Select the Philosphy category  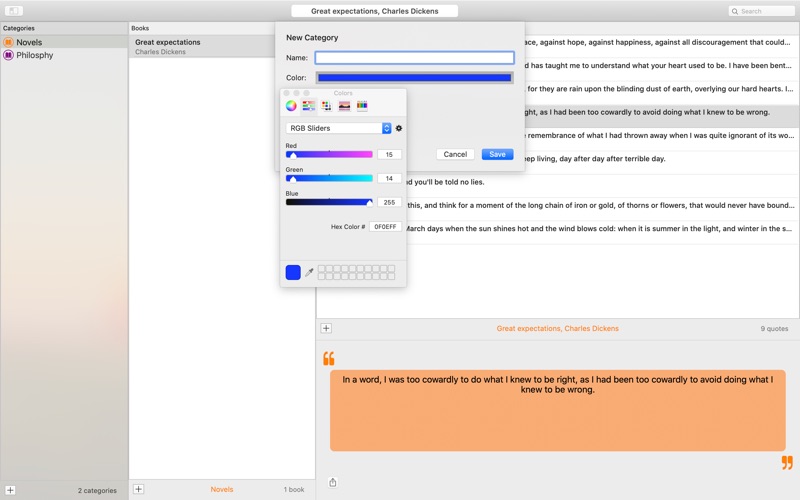[34, 56]
